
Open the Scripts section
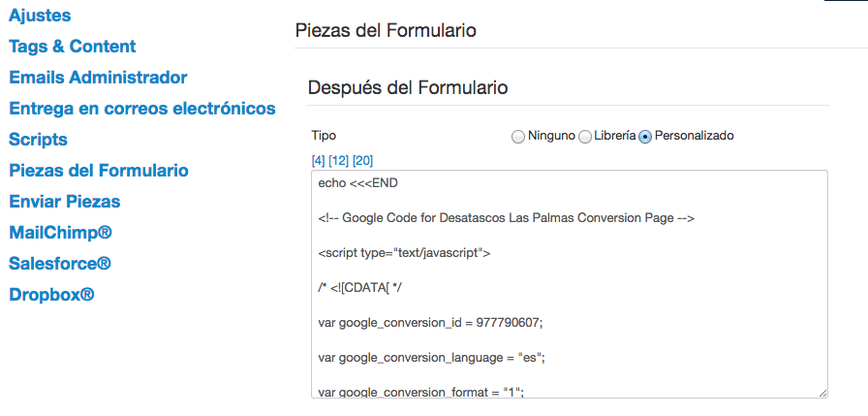38,140
